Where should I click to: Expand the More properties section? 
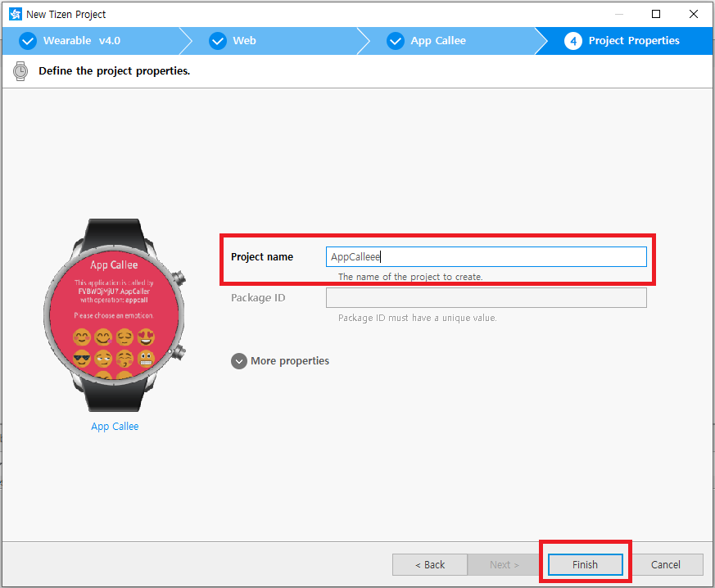coord(280,361)
